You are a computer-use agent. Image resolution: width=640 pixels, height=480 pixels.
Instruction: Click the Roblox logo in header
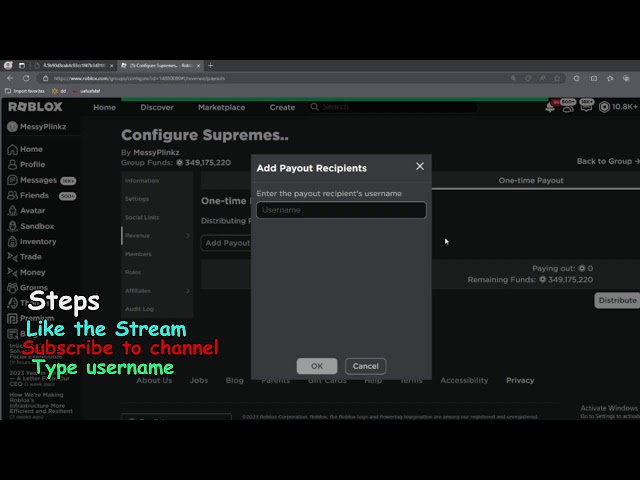coord(35,107)
